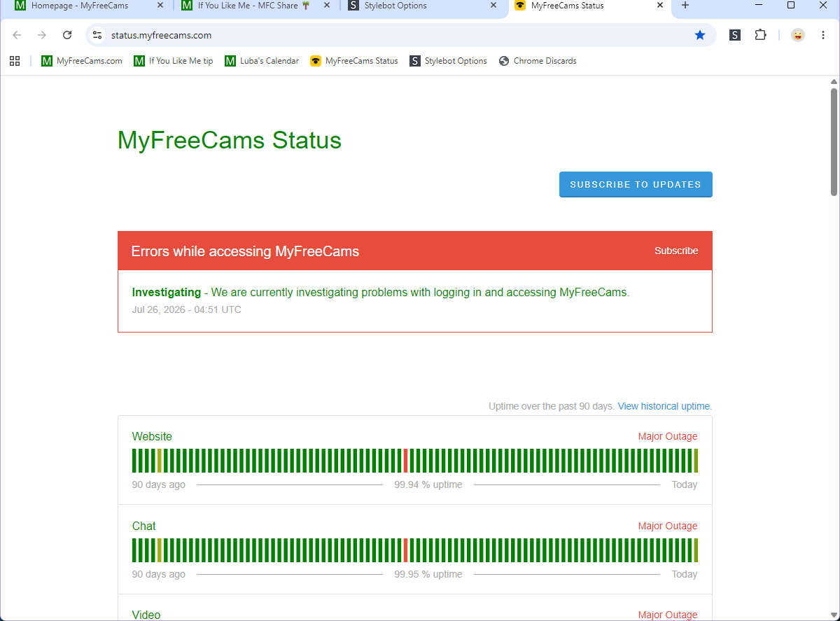
Task: Open the Errors while accessing MyFreeCams incident
Action: tap(245, 251)
